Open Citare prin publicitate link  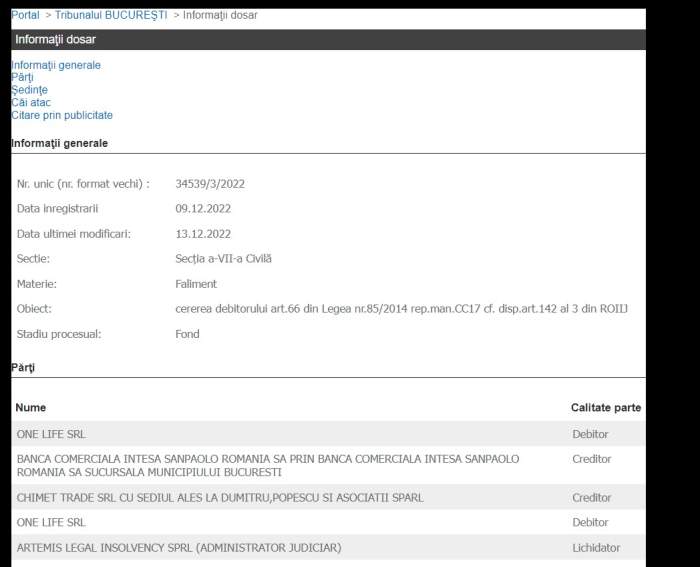(62, 115)
